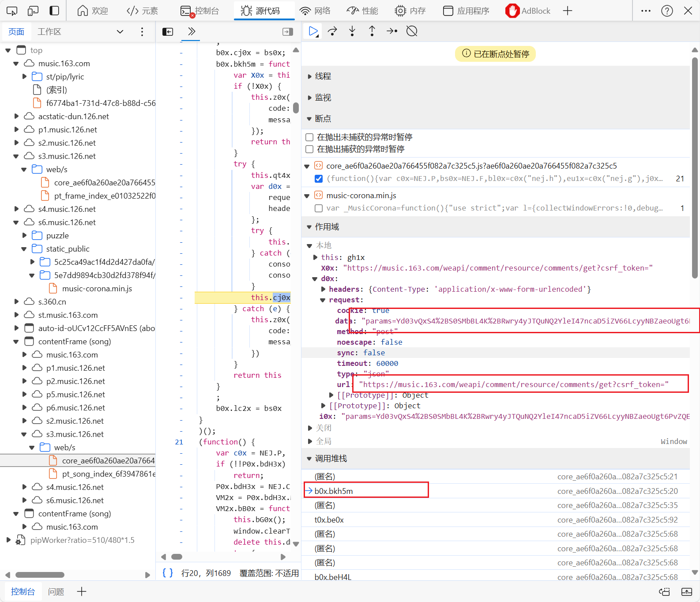Click line number 21 in code gutter
700x602 pixels.
[x=179, y=442]
